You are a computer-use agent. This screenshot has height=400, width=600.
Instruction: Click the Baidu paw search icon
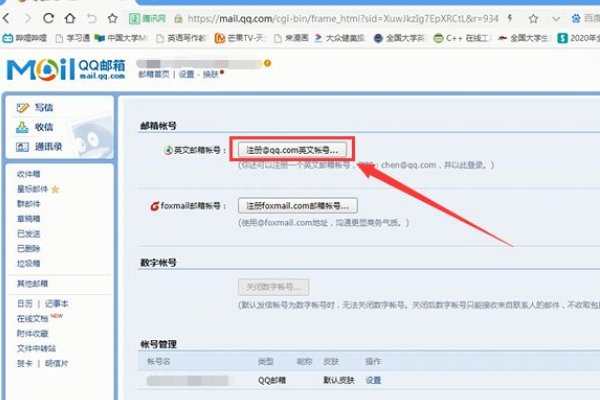coord(576,18)
